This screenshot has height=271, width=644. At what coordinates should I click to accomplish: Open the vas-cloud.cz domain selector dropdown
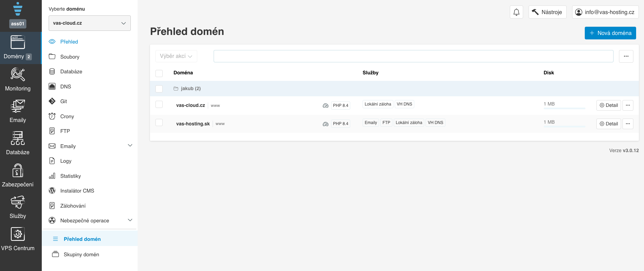click(89, 23)
